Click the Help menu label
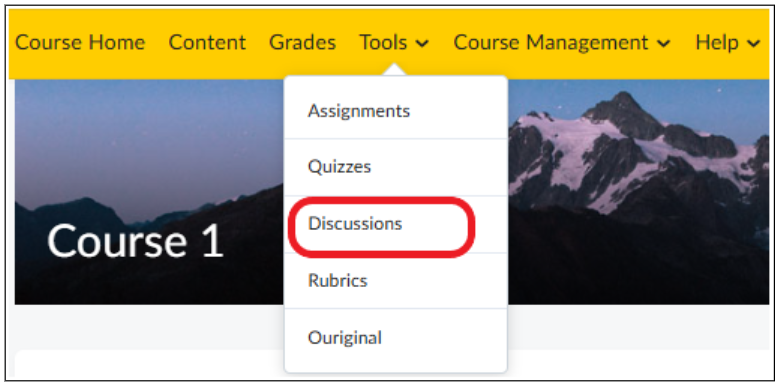Screen dimensions: 783x389 point(717,42)
